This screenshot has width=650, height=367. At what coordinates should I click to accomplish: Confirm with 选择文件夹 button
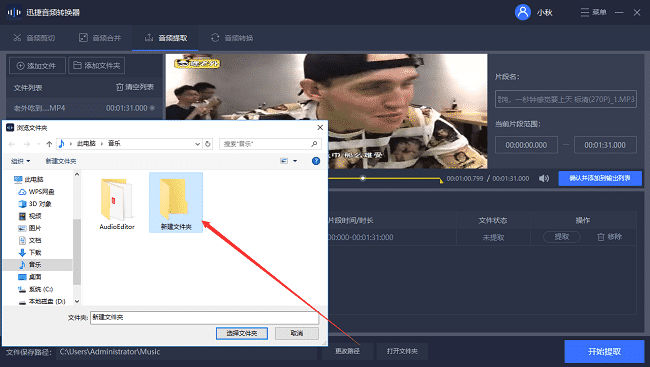[242, 333]
